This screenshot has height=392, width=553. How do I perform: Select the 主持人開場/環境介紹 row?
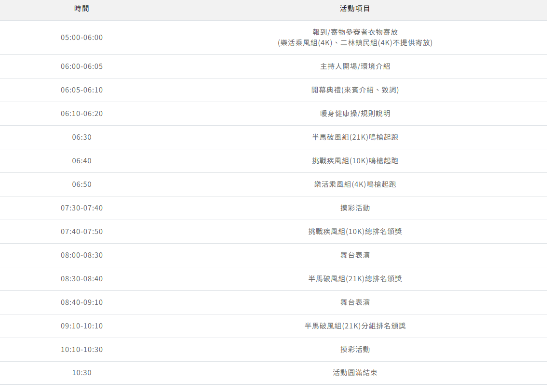pos(355,66)
